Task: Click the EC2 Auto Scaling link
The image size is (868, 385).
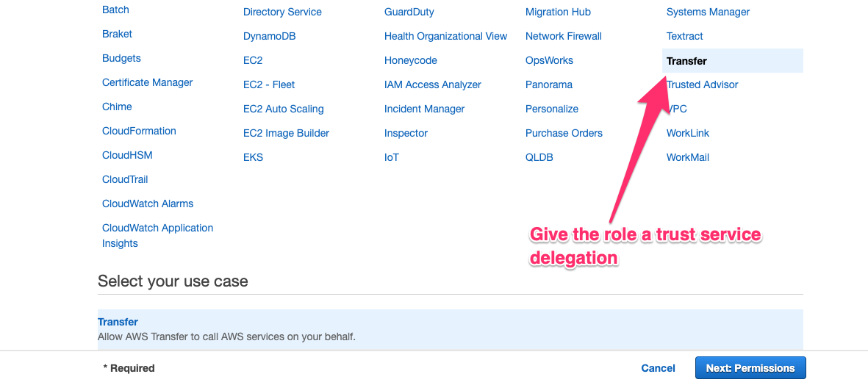Action: 283,109
